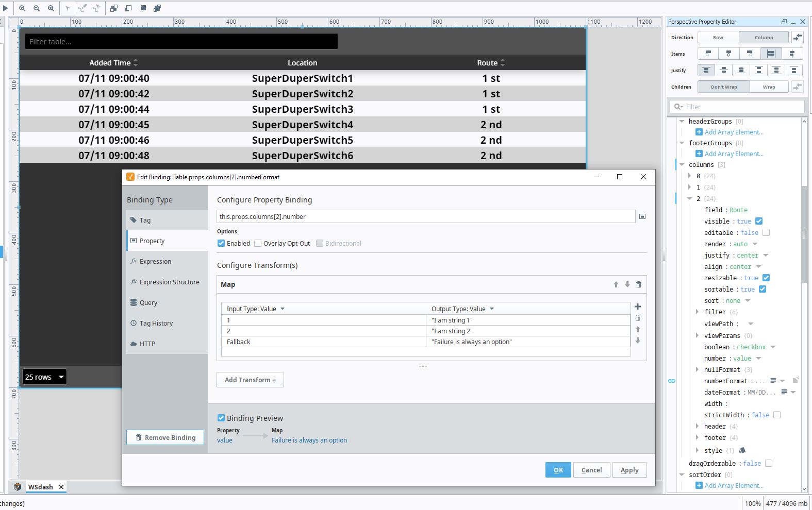The width and height of the screenshot is (812, 510).
Task: Select Column direction in property editor
Action: (764, 38)
